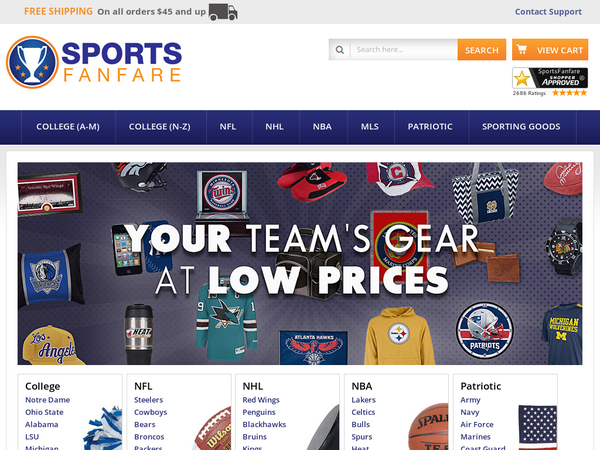This screenshot has height=450, width=600.
Task: Open the Shopper Approved ratings badge
Action: [550, 78]
